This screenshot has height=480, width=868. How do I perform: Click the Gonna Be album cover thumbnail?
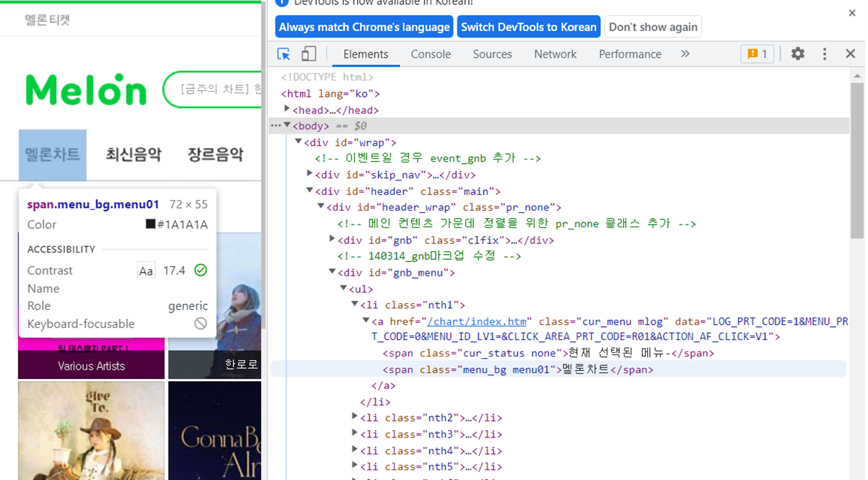tap(214, 431)
